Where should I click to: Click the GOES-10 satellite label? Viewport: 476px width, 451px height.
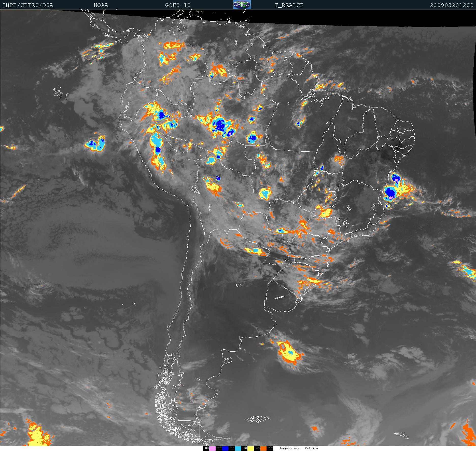[x=178, y=5]
